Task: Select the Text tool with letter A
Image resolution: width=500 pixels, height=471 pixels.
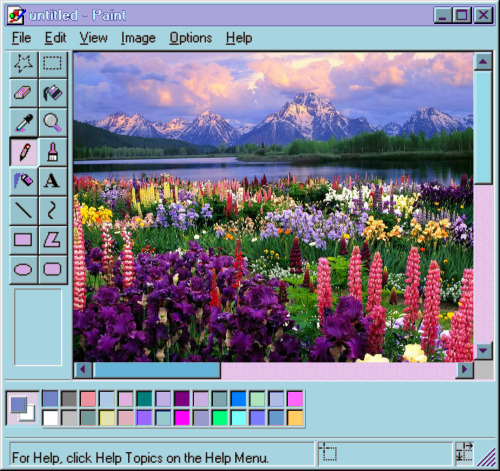Action: [53, 181]
